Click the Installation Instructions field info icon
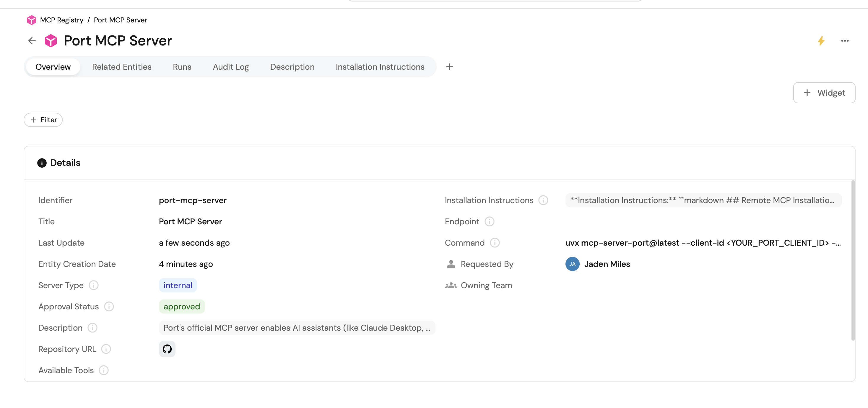The image size is (868, 408). coord(543,200)
